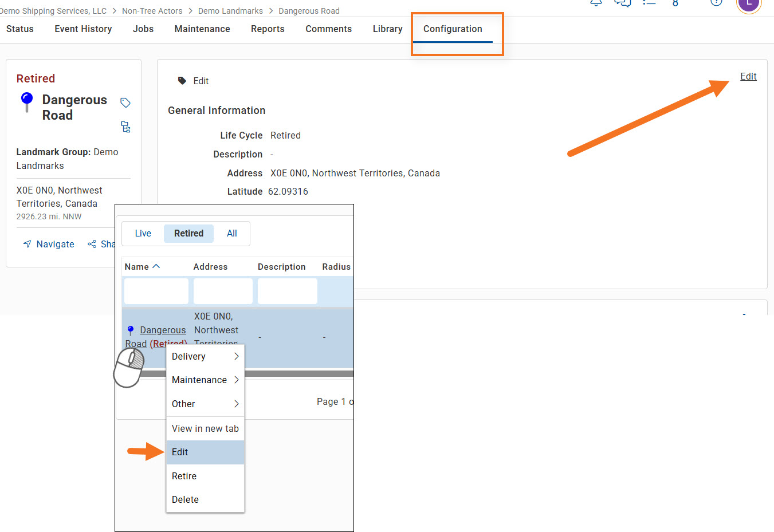Click the Latitude value 62.09316
Viewport: 774px width, 532px height.
tap(288, 191)
